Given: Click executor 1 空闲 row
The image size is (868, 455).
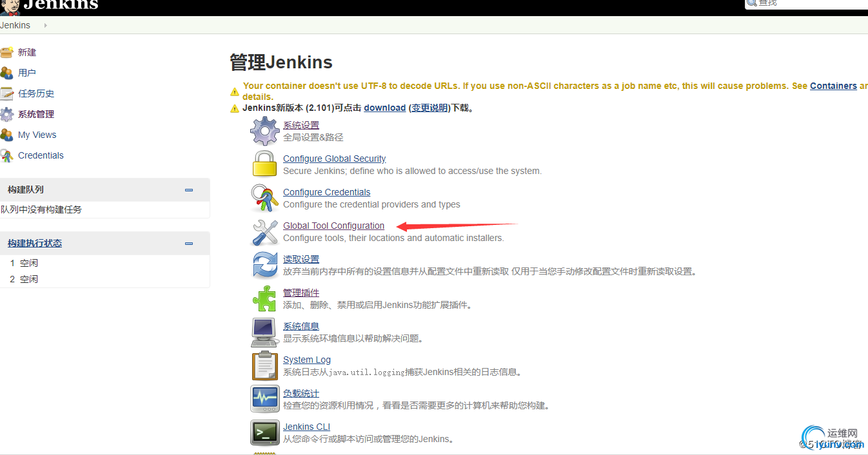Looking at the screenshot, I should point(105,263).
